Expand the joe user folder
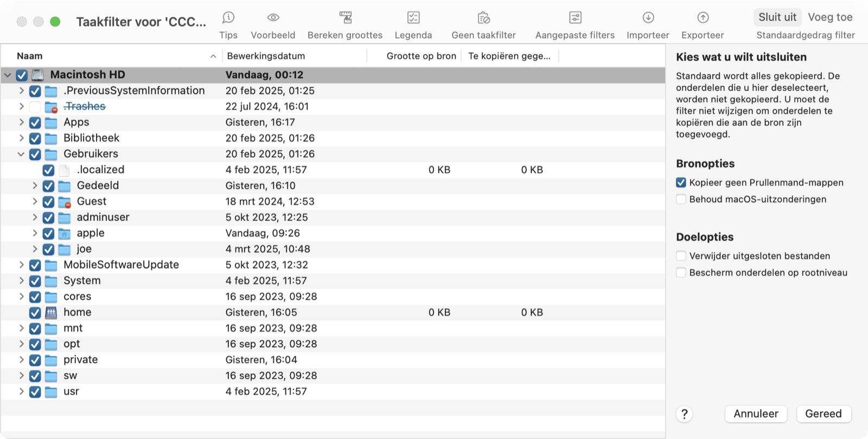This screenshot has width=868, height=439. coord(35,249)
